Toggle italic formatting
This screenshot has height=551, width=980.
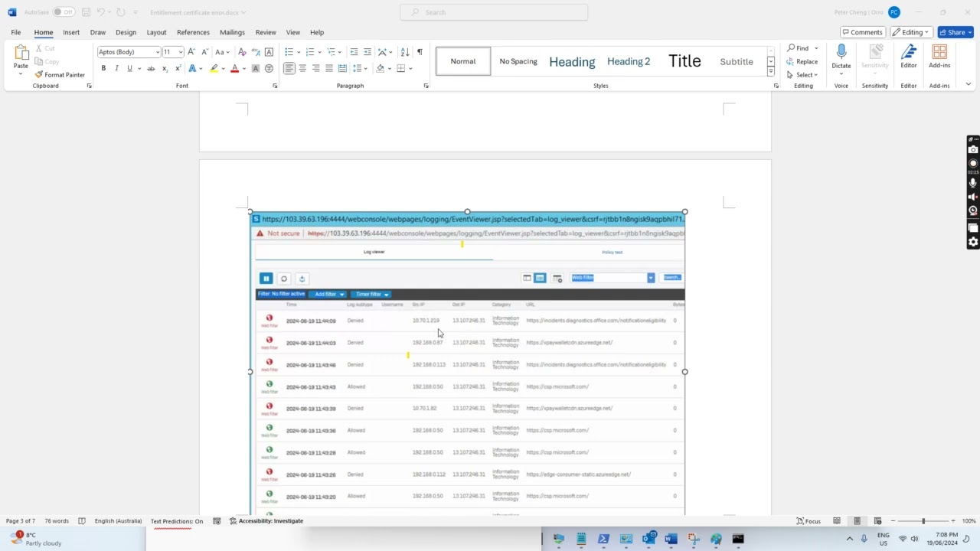(x=116, y=68)
